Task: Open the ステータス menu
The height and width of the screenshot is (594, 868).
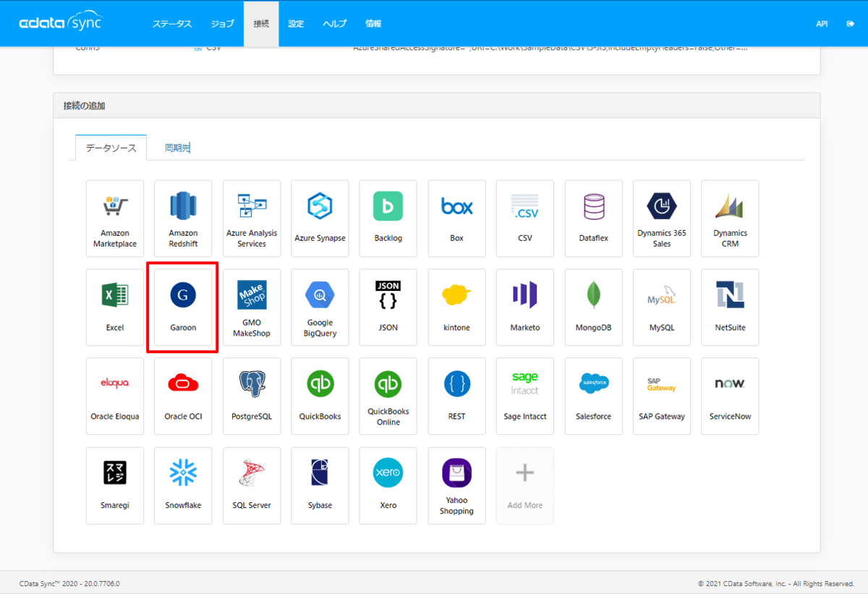Action: pos(172,24)
